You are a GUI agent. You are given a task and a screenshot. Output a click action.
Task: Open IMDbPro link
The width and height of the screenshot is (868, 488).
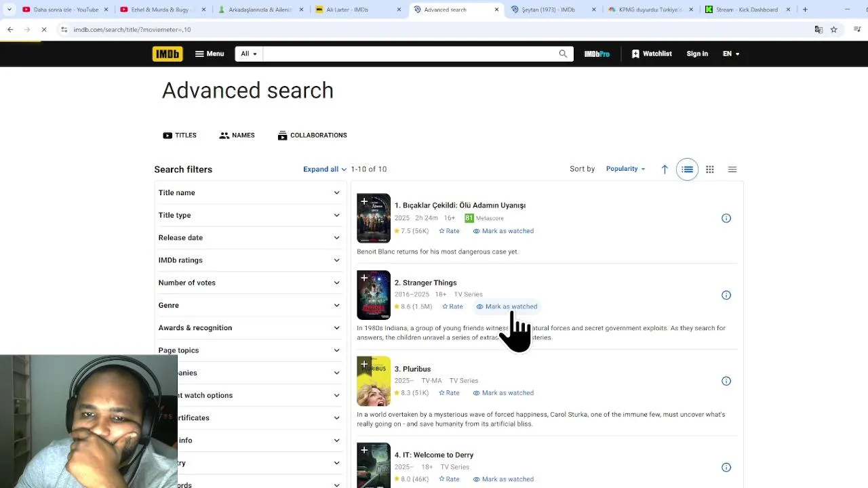click(x=597, y=54)
